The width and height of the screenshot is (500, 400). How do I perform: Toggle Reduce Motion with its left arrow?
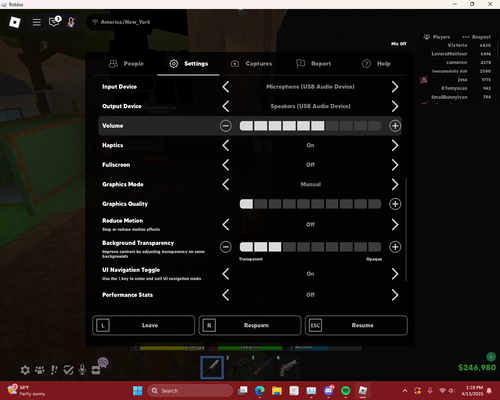tap(226, 225)
